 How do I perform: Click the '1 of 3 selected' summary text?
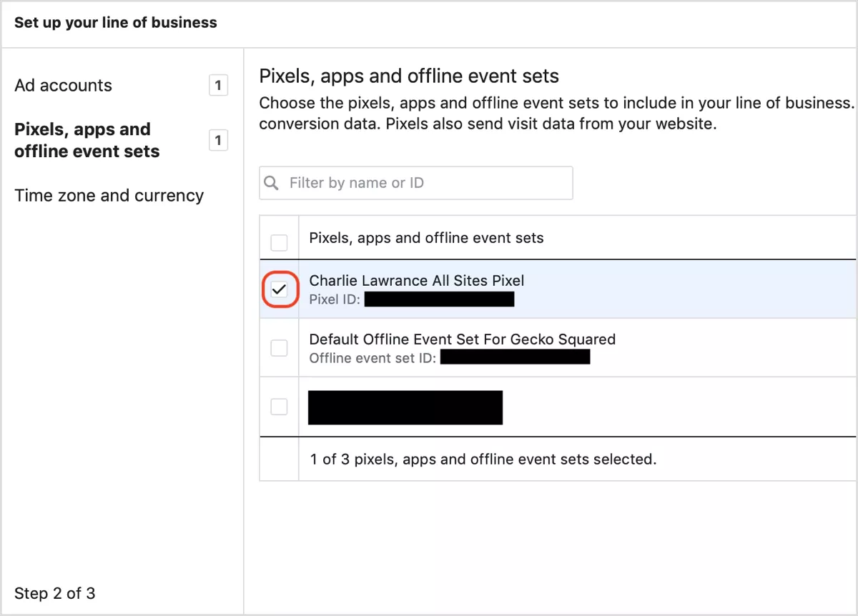tap(483, 459)
